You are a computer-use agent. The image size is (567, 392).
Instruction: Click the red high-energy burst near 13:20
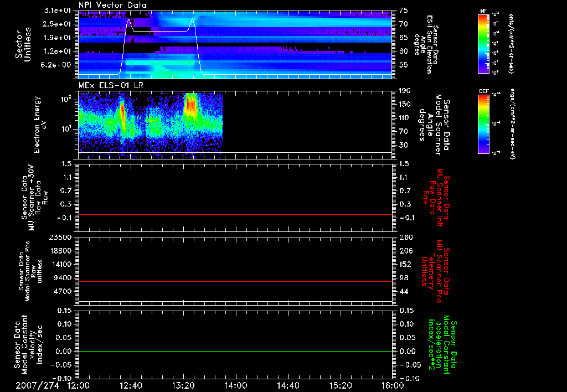pyautogui.click(x=190, y=105)
